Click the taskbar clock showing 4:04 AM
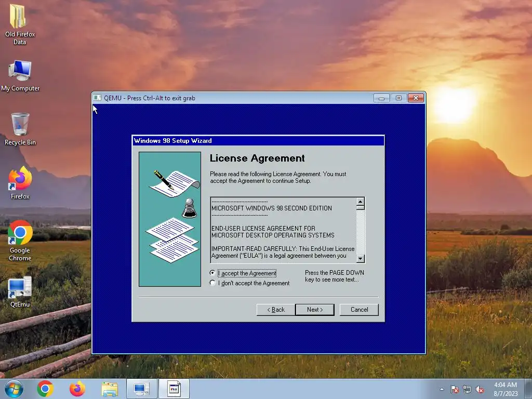The width and height of the screenshot is (532, 399). 505,389
